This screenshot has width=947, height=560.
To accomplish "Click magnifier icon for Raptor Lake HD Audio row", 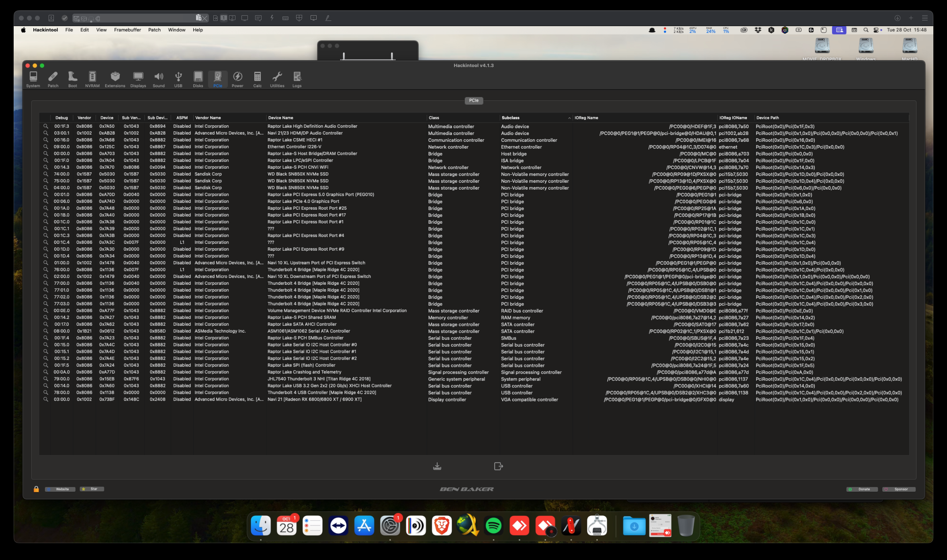I will 46,126.
